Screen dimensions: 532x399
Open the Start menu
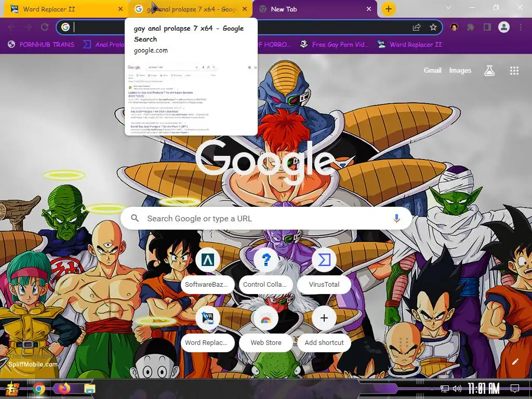pyautogui.click(x=12, y=389)
